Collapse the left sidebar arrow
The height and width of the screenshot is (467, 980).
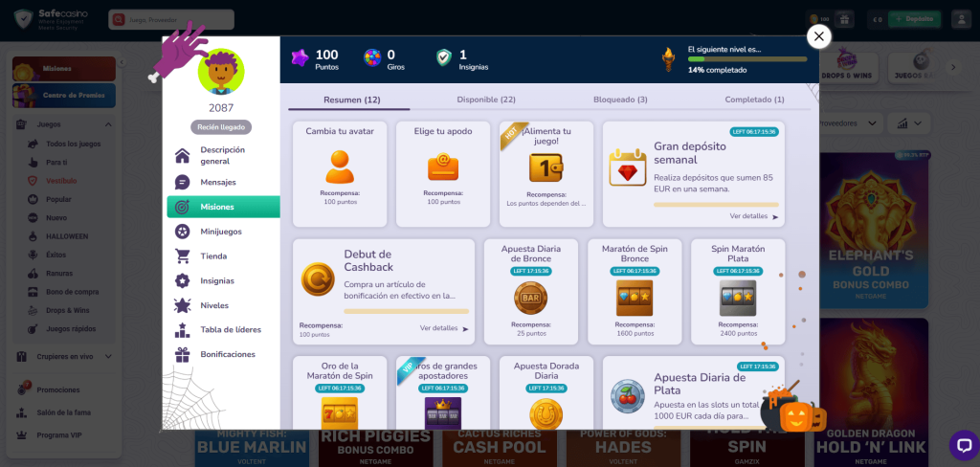pyautogui.click(x=122, y=62)
